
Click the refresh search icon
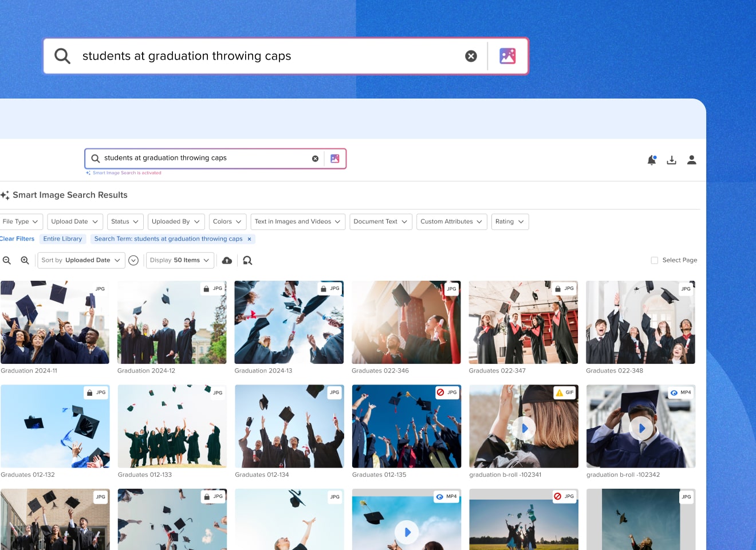[247, 261]
